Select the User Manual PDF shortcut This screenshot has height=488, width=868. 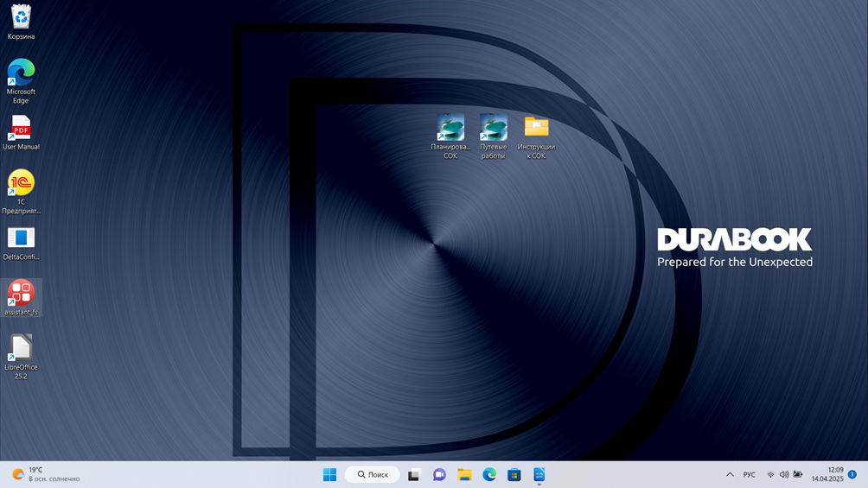coord(21,132)
